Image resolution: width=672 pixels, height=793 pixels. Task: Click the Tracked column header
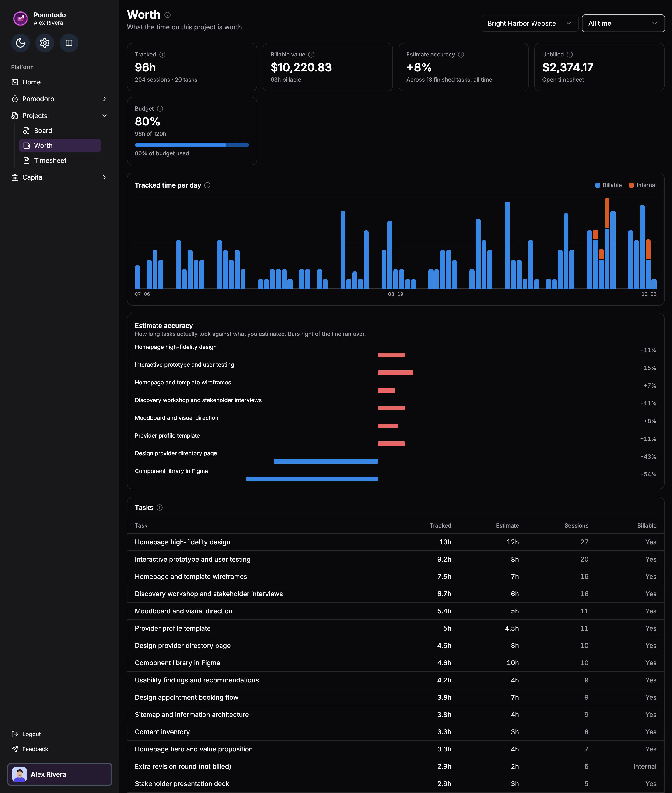click(x=440, y=525)
